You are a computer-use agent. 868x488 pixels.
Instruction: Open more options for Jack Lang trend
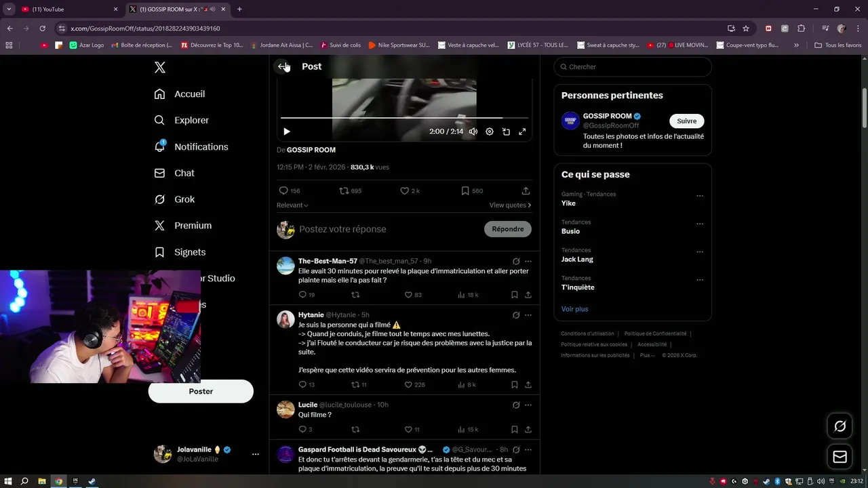click(700, 252)
